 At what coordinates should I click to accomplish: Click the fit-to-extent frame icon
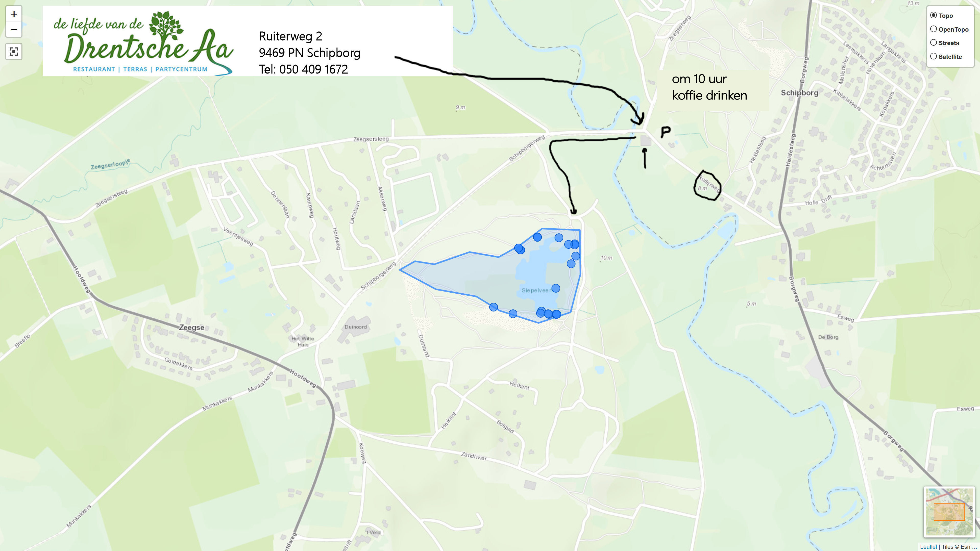[14, 52]
